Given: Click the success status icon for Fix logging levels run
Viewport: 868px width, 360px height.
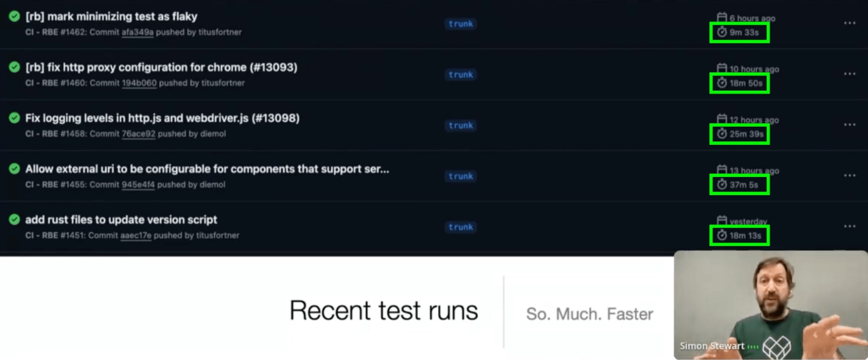Looking at the screenshot, I should (14, 118).
